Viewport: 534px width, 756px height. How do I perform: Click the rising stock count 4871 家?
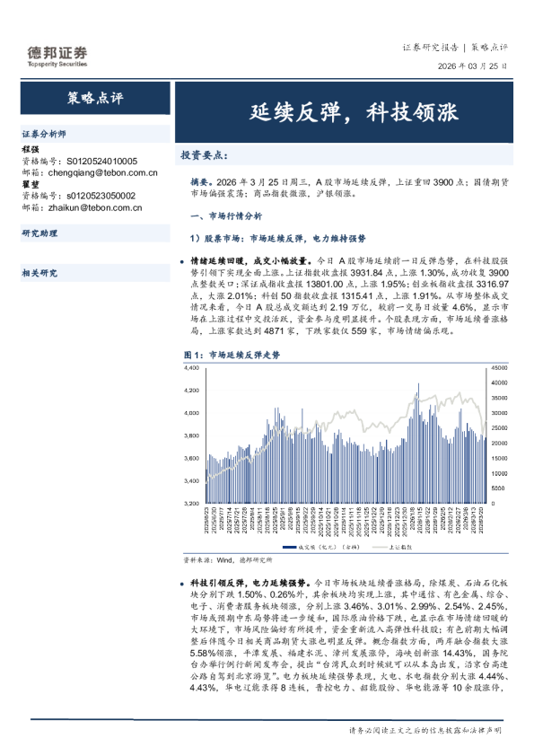279,330
